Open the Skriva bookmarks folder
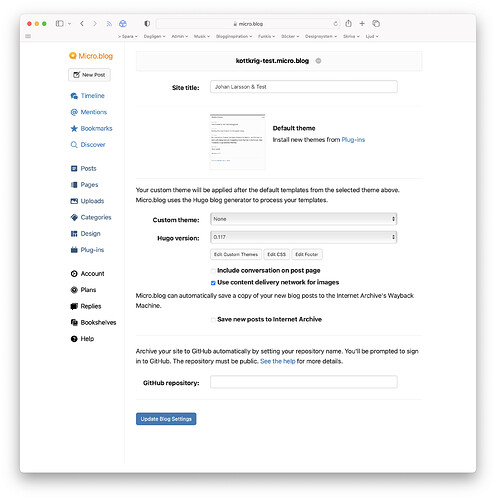The image size is (497, 500). click(x=351, y=36)
